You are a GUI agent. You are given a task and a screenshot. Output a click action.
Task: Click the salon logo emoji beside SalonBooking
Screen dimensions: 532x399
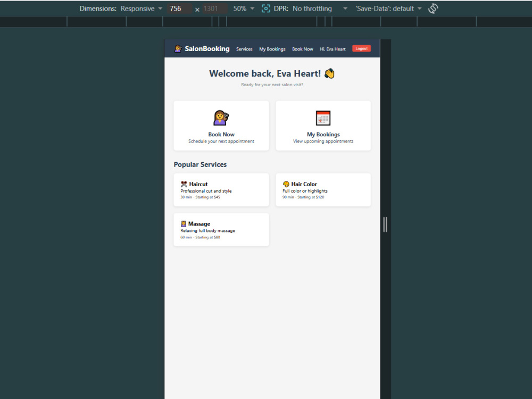click(x=178, y=49)
